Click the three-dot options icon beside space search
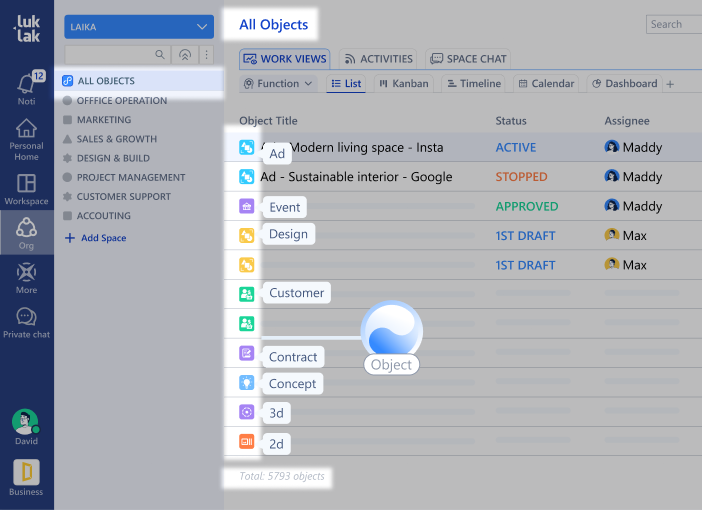This screenshot has height=510, width=702. point(207,54)
